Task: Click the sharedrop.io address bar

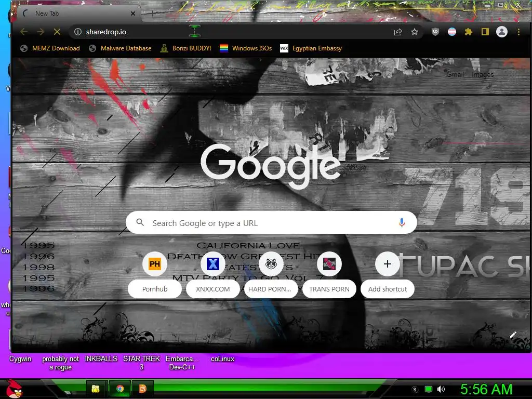Action: click(234, 32)
